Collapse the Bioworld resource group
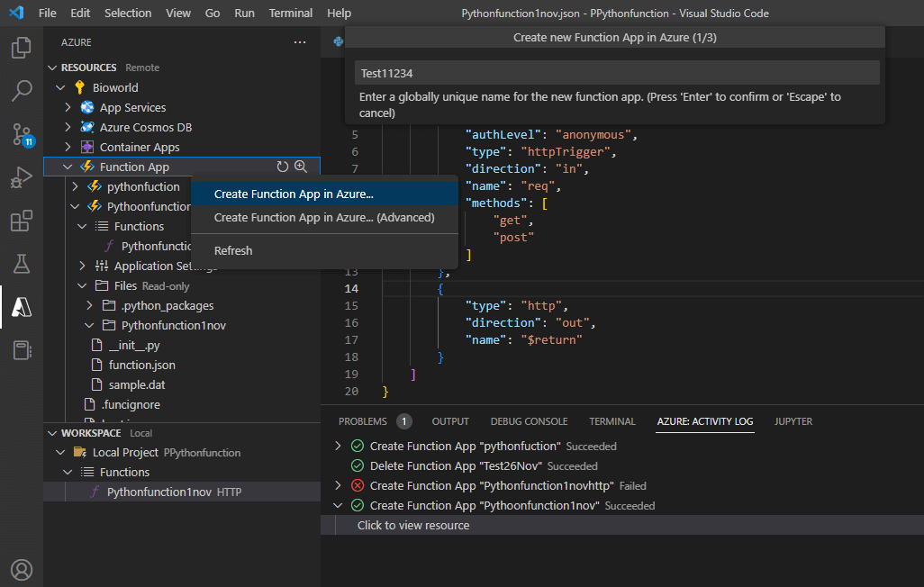 click(x=61, y=86)
